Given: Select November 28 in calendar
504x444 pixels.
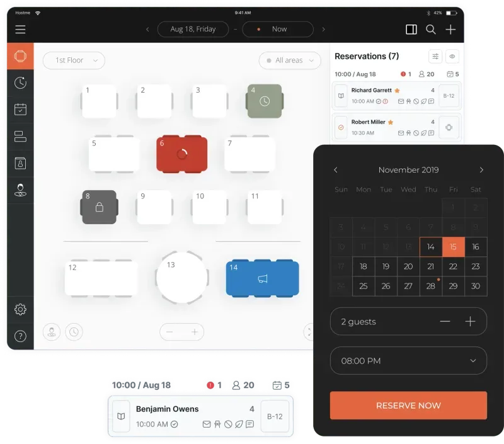Looking at the screenshot, I should coord(431,286).
